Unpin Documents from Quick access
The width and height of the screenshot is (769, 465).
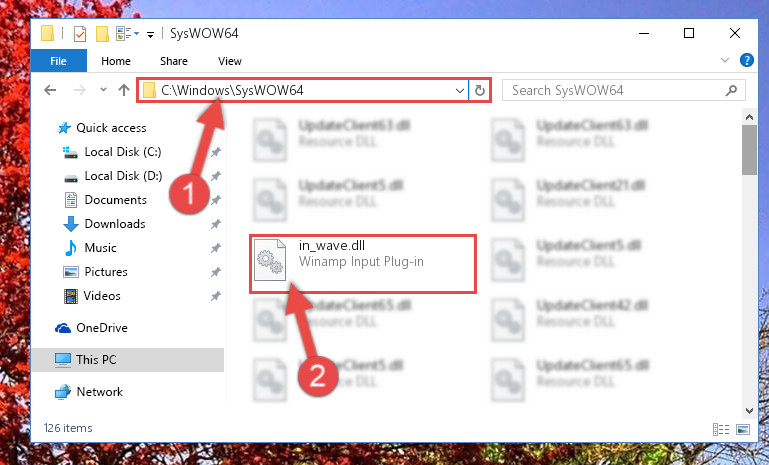215,200
